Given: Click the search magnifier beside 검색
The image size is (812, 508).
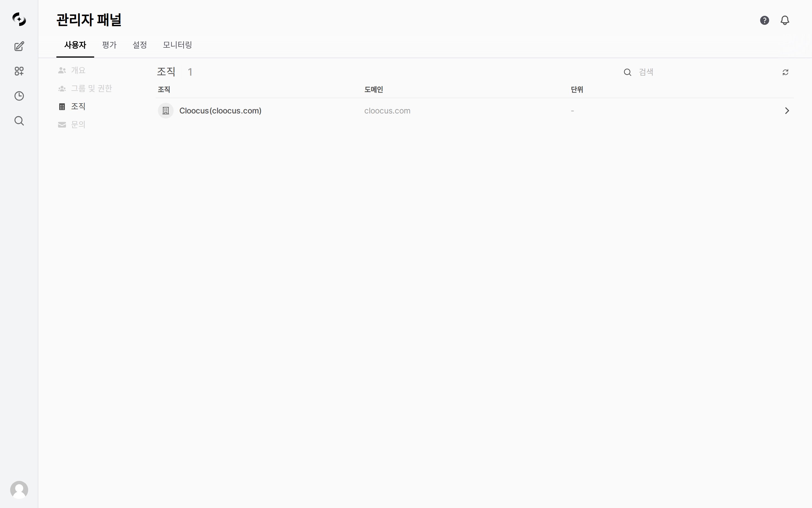Looking at the screenshot, I should pos(627,72).
